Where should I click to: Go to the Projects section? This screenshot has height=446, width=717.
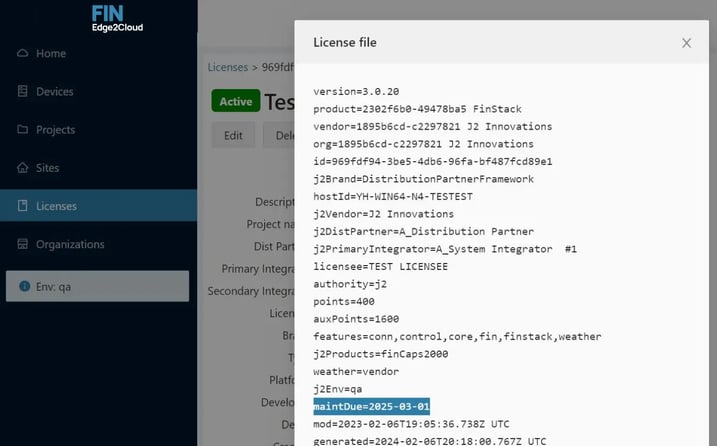point(98,129)
